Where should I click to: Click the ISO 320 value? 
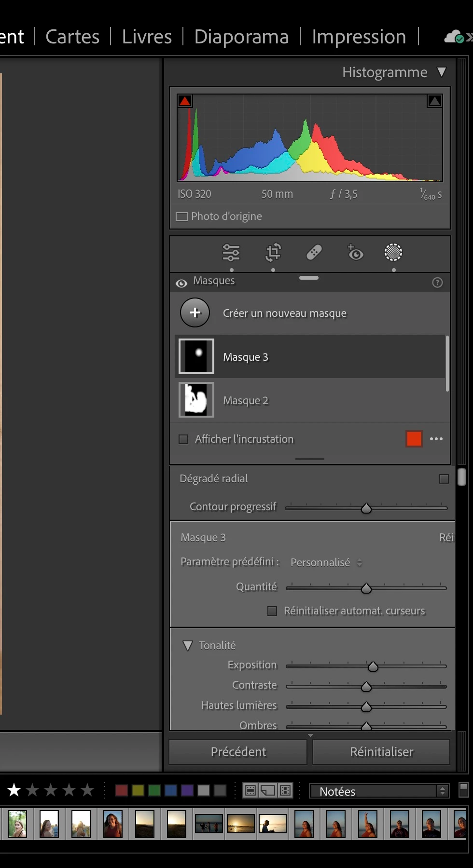(195, 194)
